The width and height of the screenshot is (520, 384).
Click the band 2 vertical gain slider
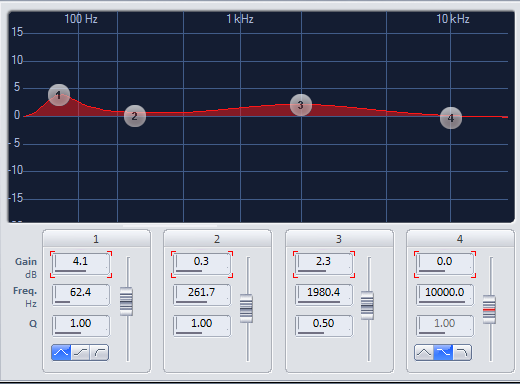246,308
